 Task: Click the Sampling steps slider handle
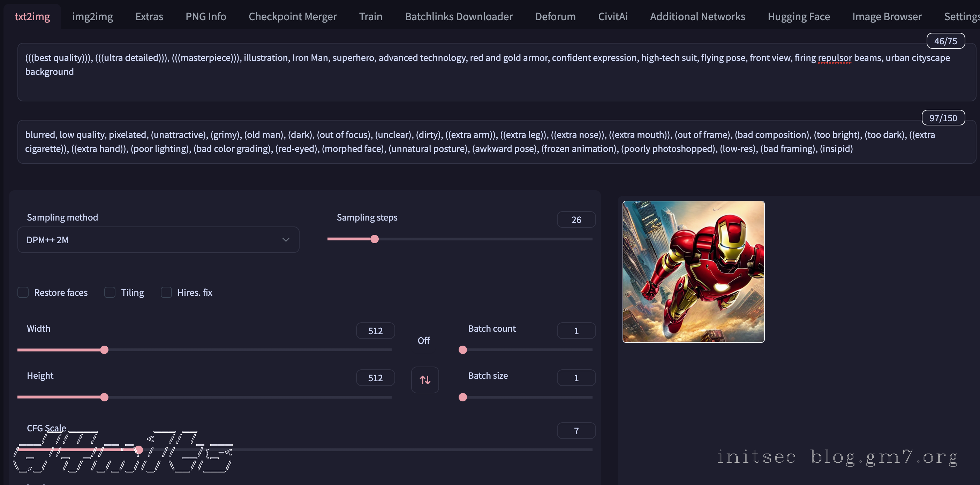click(374, 239)
